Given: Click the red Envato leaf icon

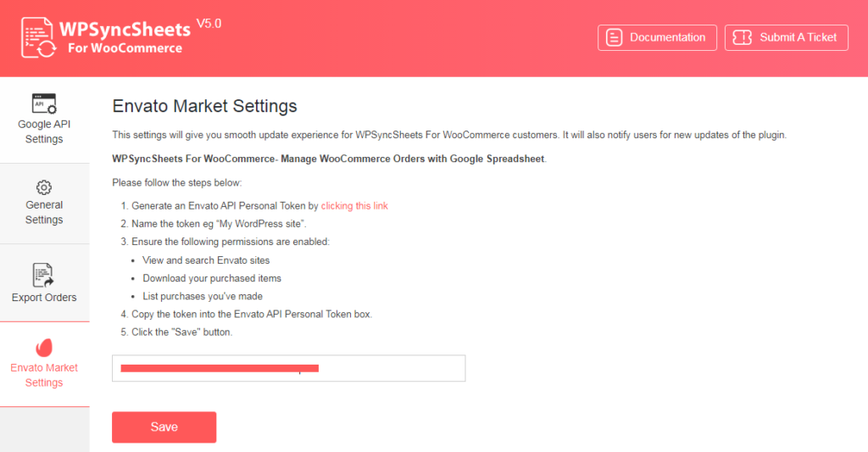Looking at the screenshot, I should coord(44,347).
